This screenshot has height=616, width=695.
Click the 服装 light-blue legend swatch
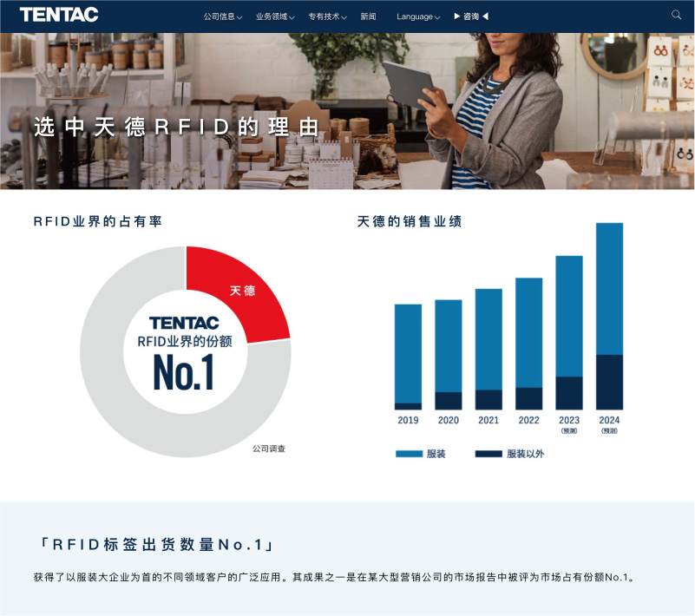point(409,454)
